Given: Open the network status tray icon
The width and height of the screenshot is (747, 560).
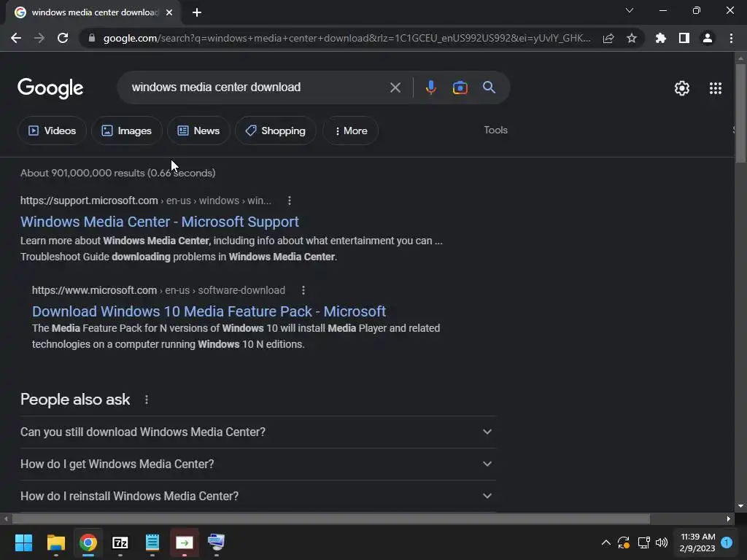Looking at the screenshot, I should click(x=643, y=542).
